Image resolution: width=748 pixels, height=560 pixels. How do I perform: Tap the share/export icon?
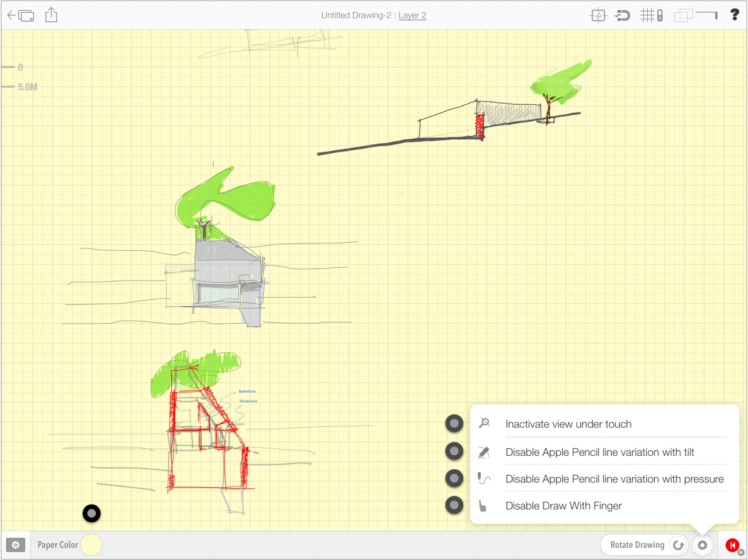click(51, 15)
